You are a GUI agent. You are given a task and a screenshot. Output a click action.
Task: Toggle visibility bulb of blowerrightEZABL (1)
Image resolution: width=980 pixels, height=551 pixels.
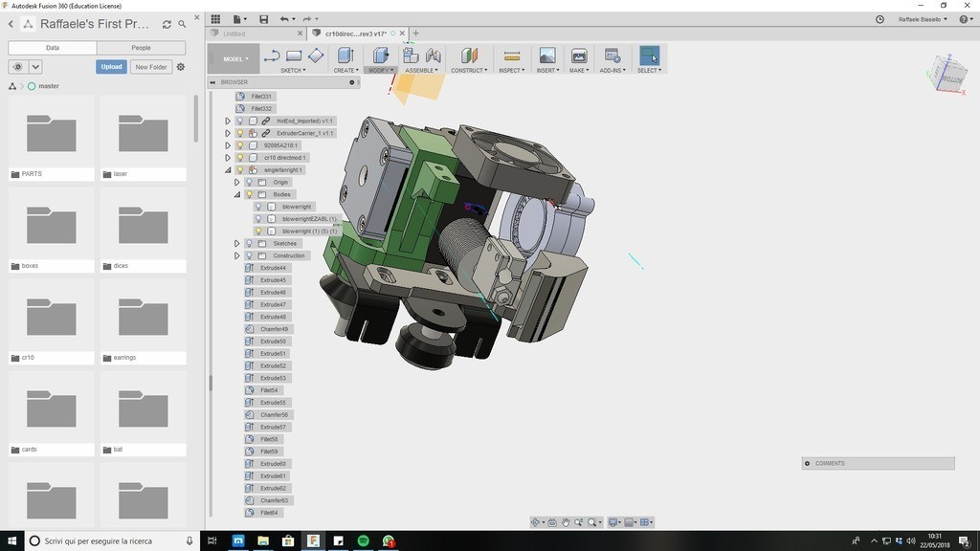coord(258,219)
